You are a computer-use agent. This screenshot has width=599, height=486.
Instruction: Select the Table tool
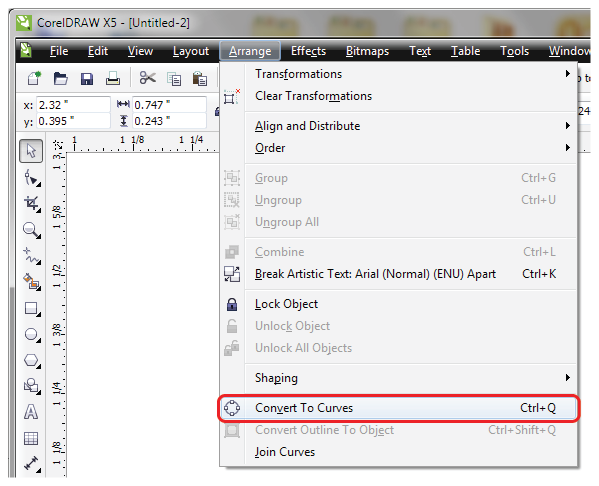pyautogui.click(x=31, y=438)
